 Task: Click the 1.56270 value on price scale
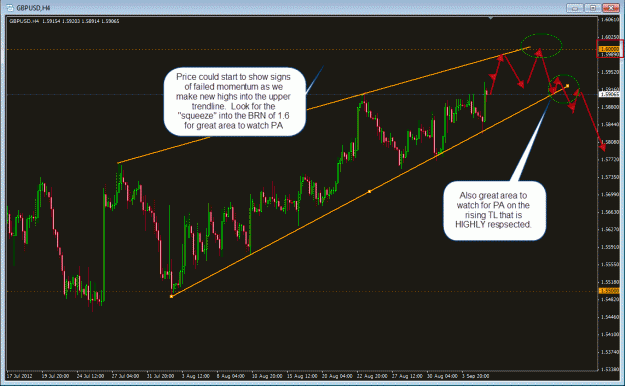pyautogui.click(x=611, y=229)
